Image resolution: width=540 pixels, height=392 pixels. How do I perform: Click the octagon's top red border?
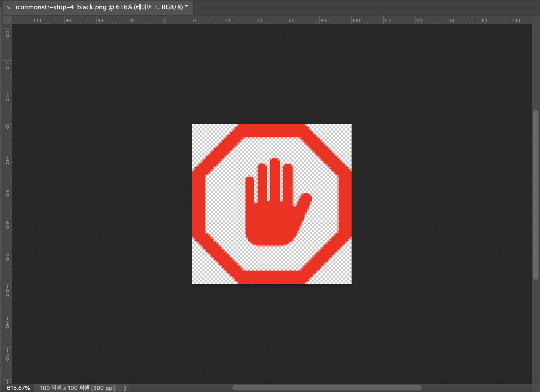[272, 131]
